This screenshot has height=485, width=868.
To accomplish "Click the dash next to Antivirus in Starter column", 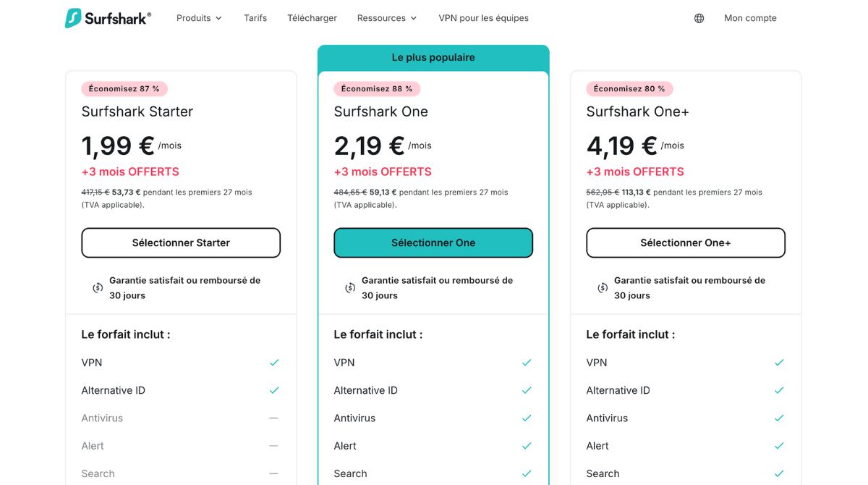I will tap(274, 418).
